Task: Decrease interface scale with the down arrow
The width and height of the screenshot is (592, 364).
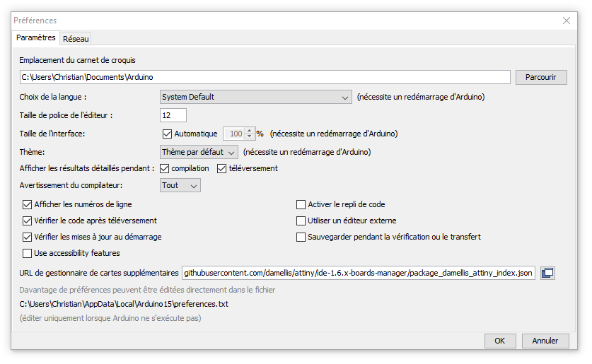Action: 249,136
